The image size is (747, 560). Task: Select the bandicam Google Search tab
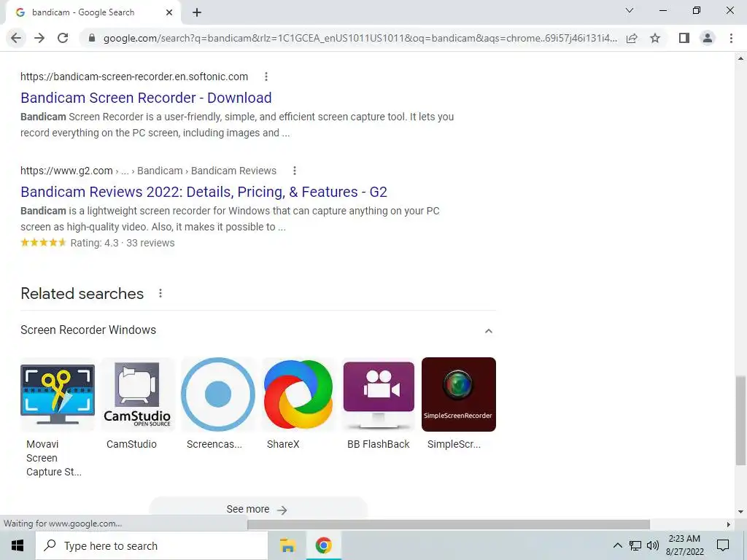coord(93,13)
